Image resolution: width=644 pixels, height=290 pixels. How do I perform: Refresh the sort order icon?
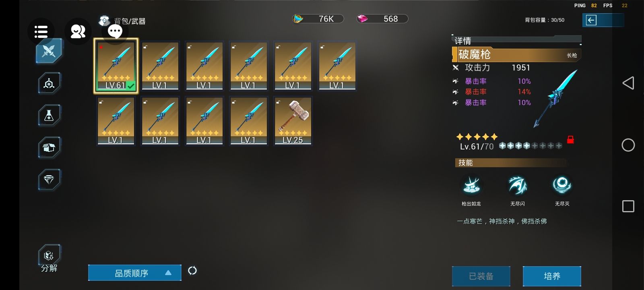pos(192,271)
